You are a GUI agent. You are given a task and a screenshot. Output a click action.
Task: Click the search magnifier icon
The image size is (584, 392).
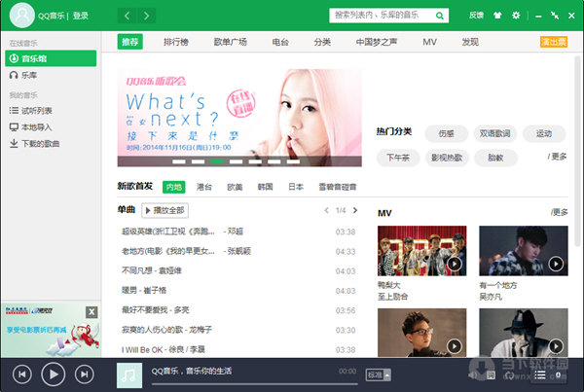[x=440, y=16]
